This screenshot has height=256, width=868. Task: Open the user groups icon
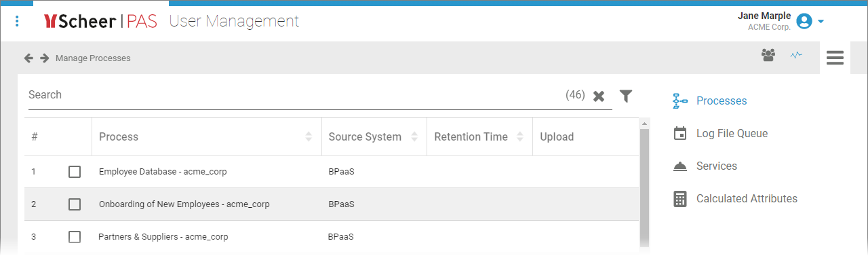768,55
